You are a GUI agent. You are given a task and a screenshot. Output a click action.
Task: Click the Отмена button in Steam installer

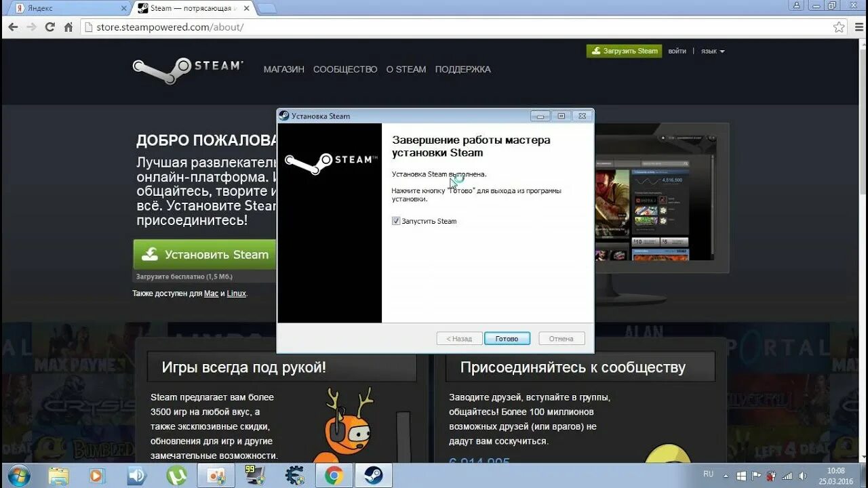pyautogui.click(x=561, y=338)
